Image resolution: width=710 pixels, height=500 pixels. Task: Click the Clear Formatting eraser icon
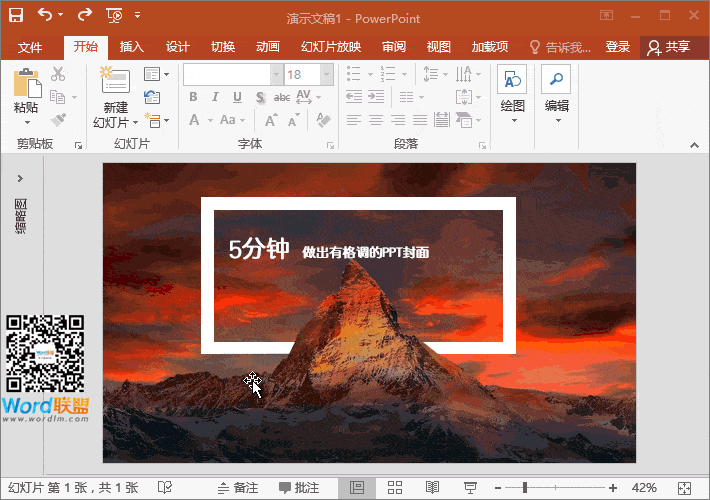[323, 120]
